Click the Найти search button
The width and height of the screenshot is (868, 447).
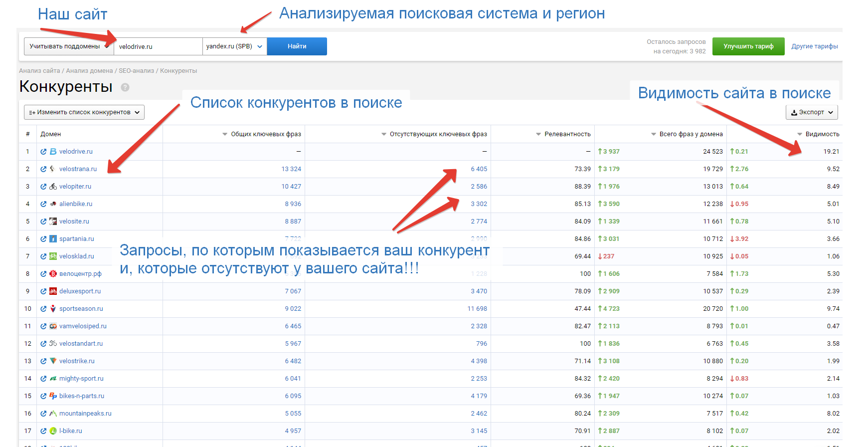297,46
